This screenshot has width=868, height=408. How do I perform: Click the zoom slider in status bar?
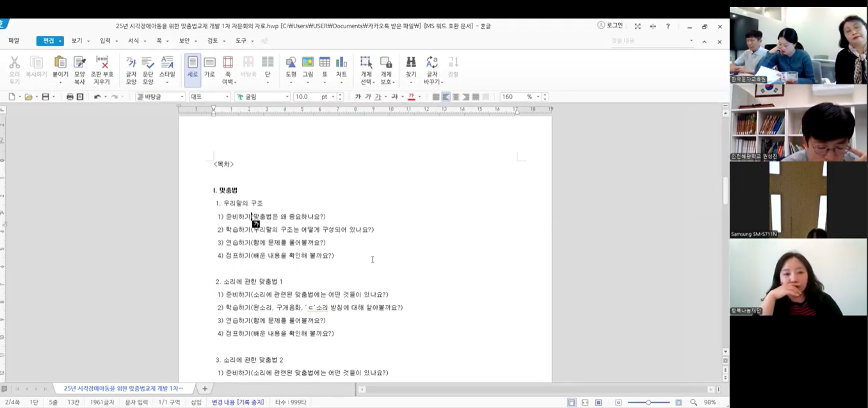(648, 402)
